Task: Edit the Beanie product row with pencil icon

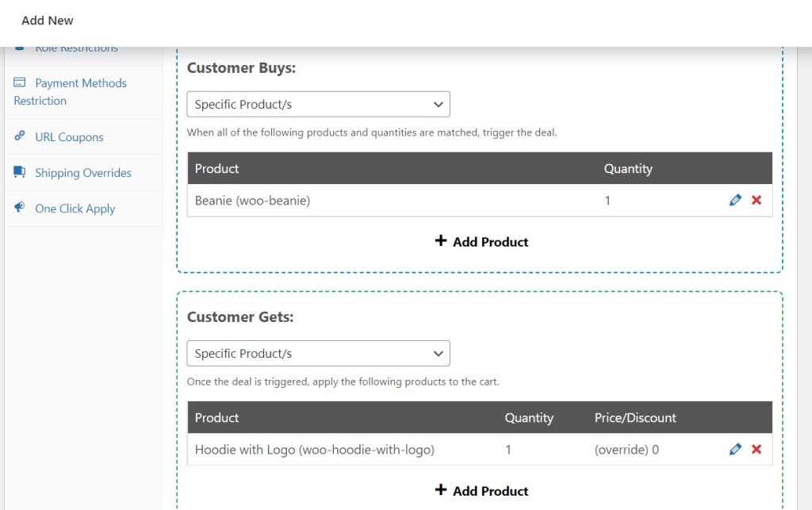Action: tap(735, 201)
